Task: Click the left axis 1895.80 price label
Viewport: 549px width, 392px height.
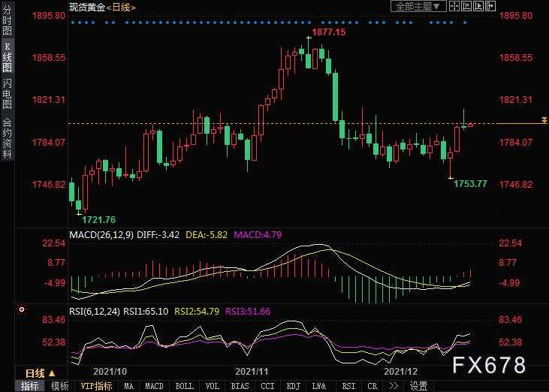Action: tap(49, 16)
